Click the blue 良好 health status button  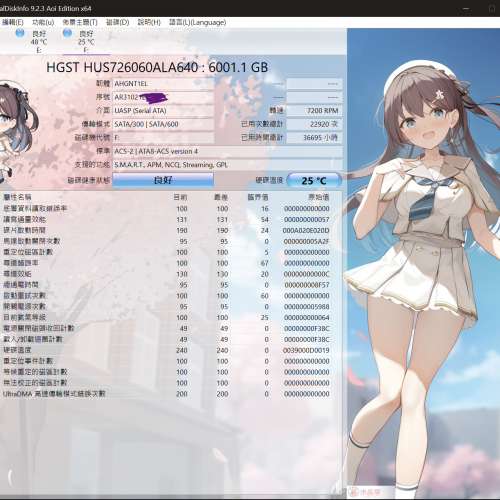pyautogui.click(x=163, y=180)
